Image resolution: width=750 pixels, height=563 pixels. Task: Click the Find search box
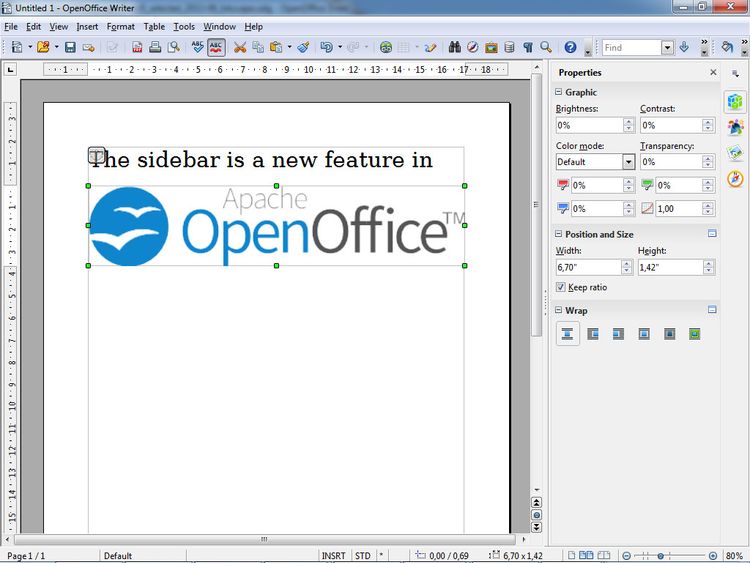(631, 47)
